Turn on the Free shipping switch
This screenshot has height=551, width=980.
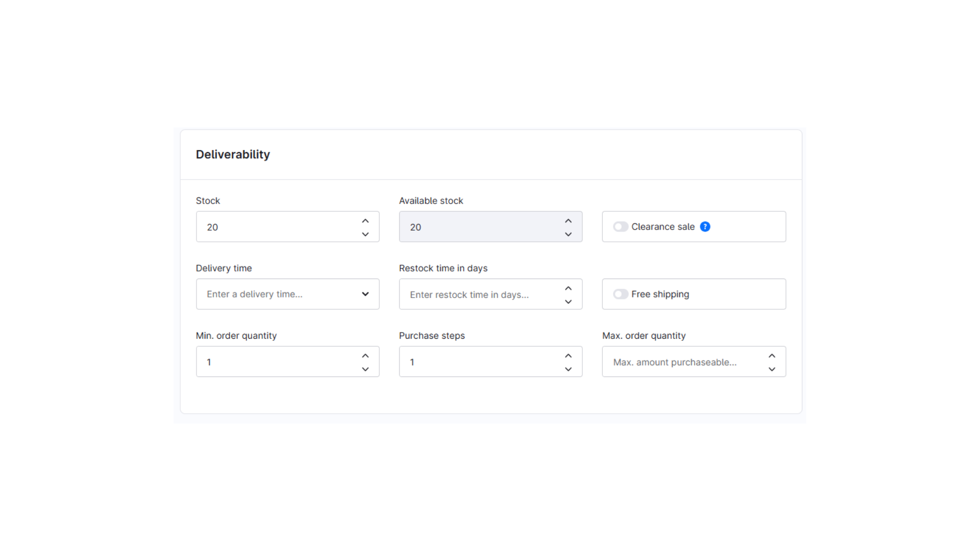click(x=620, y=294)
